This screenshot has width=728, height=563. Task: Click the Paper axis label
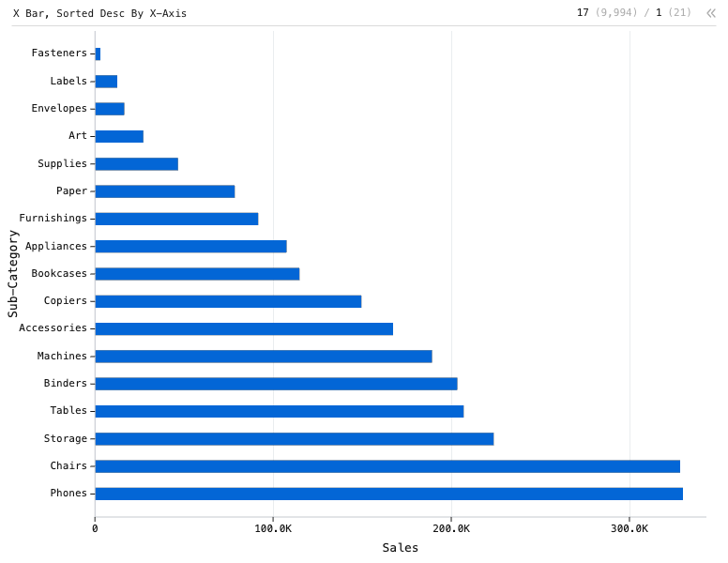[x=71, y=190]
